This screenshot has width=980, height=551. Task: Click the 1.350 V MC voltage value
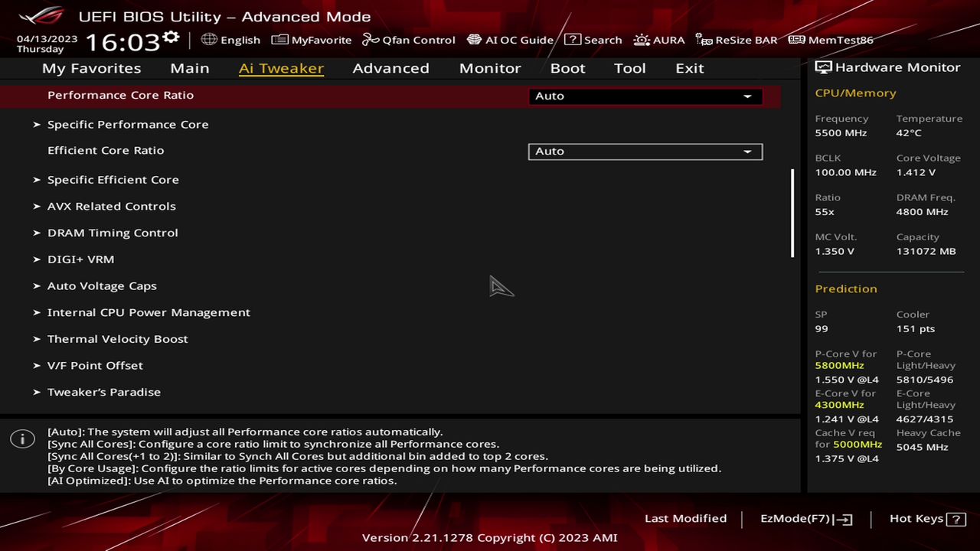pos(835,252)
